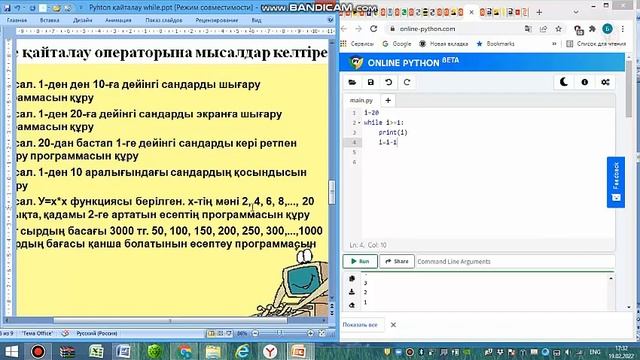Open the Новая вкладка bookmark
The width and height of the screenshot is (640, 360).
coord(444,44)
